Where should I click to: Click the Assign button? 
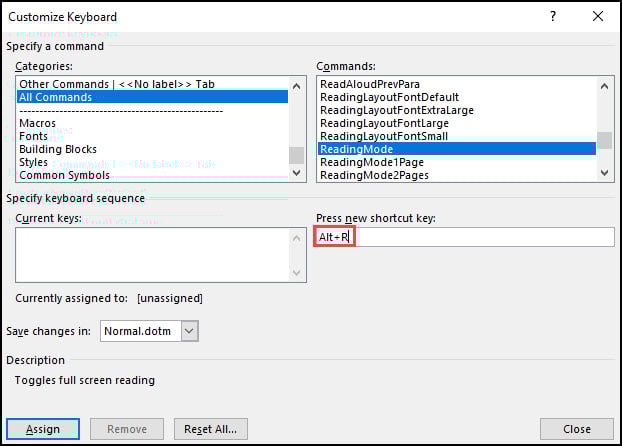point(43,429)
